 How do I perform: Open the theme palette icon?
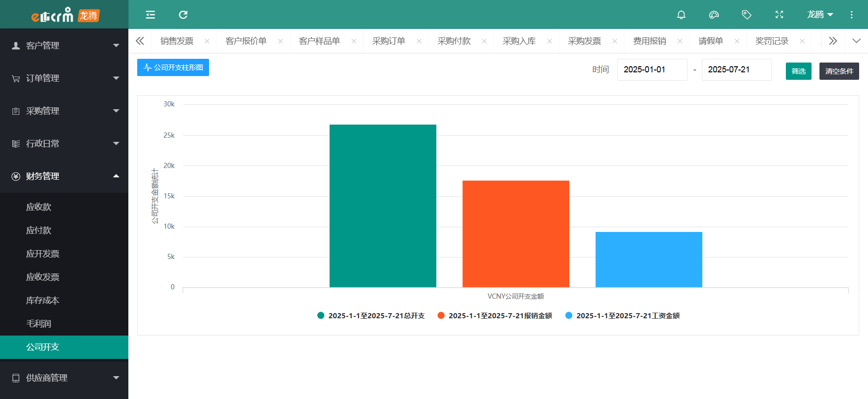coord(714,15)
